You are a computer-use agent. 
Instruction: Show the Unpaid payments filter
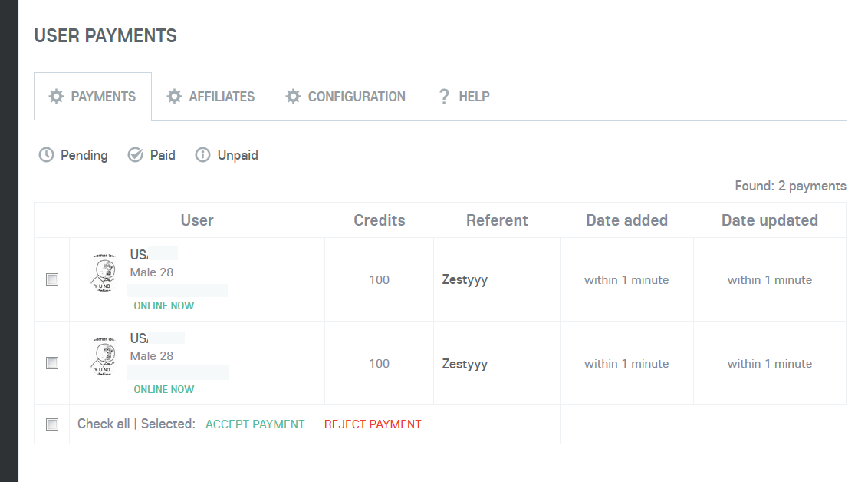[237, 155]
